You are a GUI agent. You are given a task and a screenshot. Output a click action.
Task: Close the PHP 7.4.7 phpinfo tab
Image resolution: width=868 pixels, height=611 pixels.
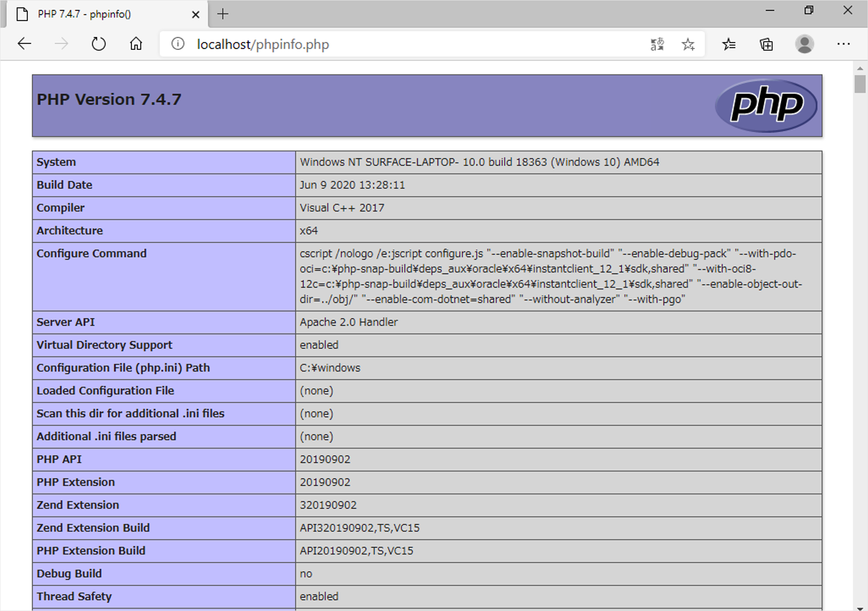(x=196, y=15)
